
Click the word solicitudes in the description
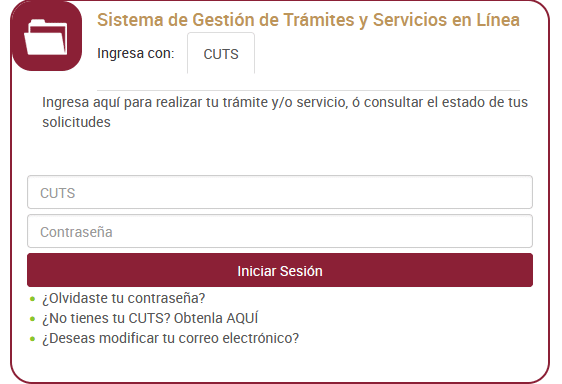pyautogui.click(x=76, y=122)
